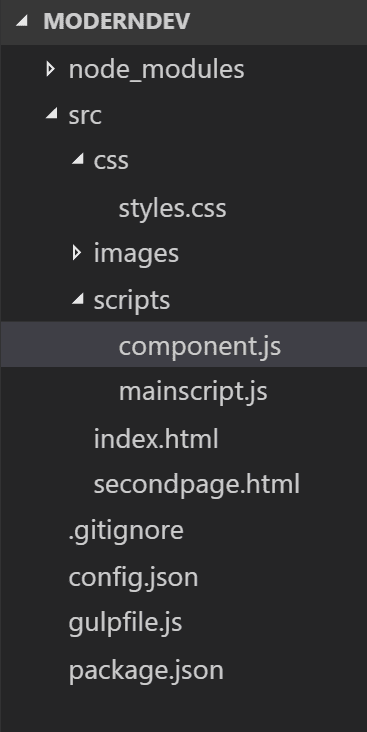The image size is (367, 732).
Task: Open styles.css file
Action: (172, 208)
